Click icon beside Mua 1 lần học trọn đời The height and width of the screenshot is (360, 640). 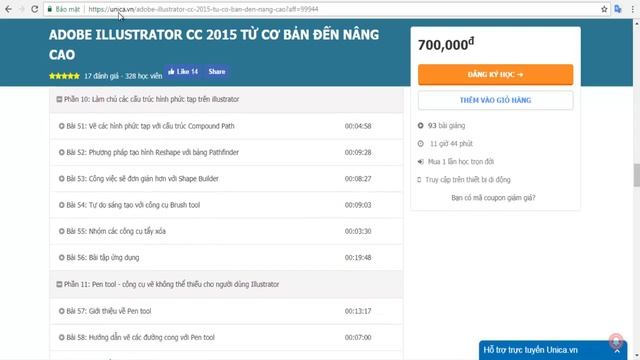pyautogui.click(x=420, y=162)
